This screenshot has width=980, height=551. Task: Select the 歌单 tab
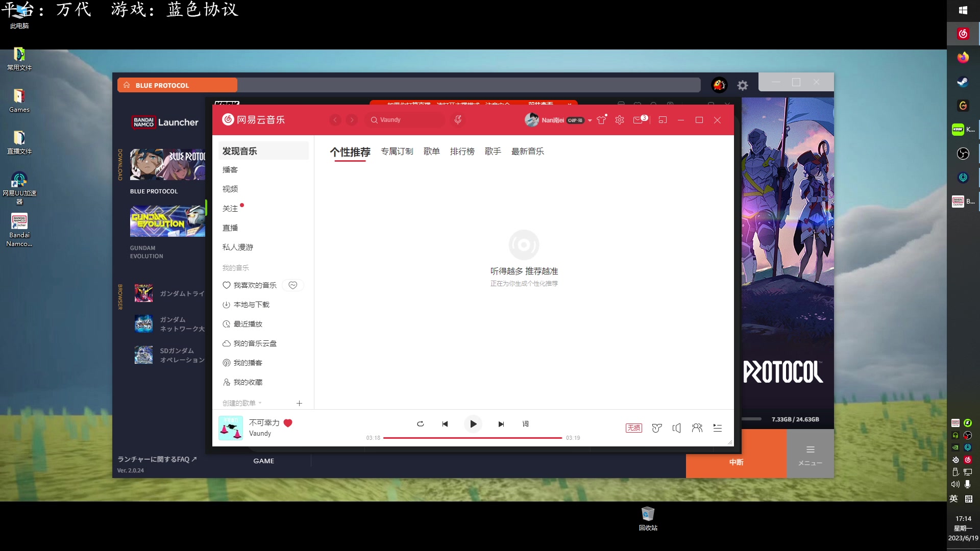click(x=432, y=152)
